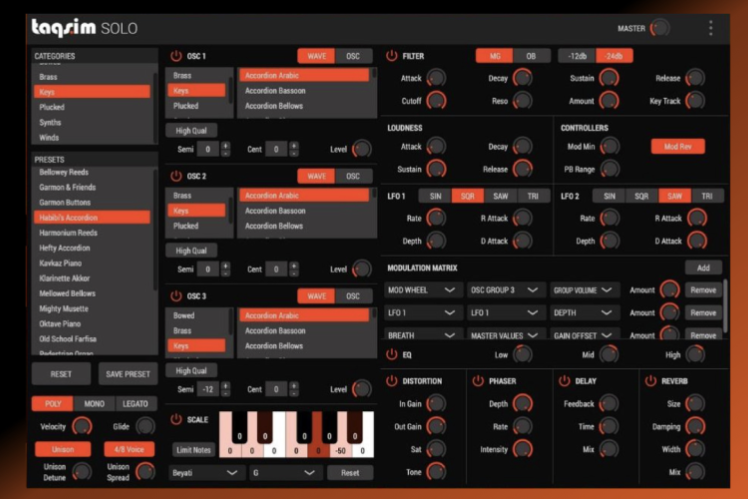
Task: Click the Unison Spread knob
Action: 145,472
